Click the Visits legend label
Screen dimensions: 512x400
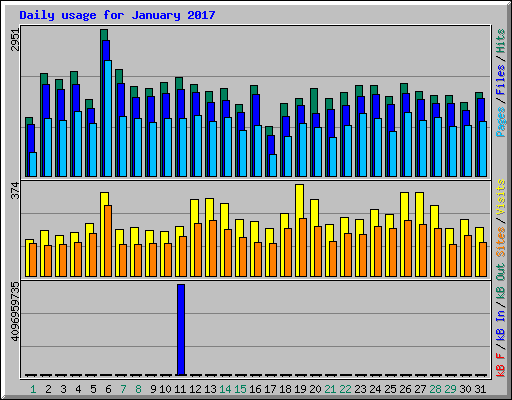click(x=500, y=197)
